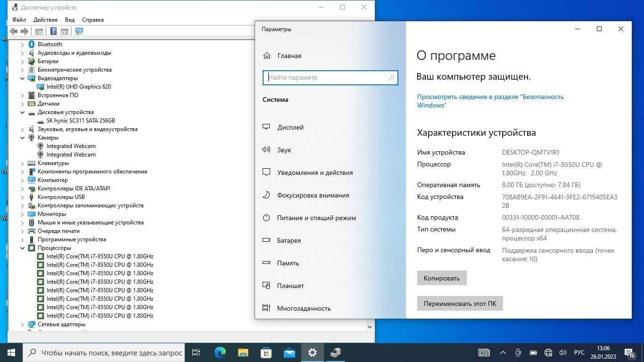Collapse the Видеоадаптеры node
Image resolution: width=644 pixels, height=362 pixels.
[22, 78]
